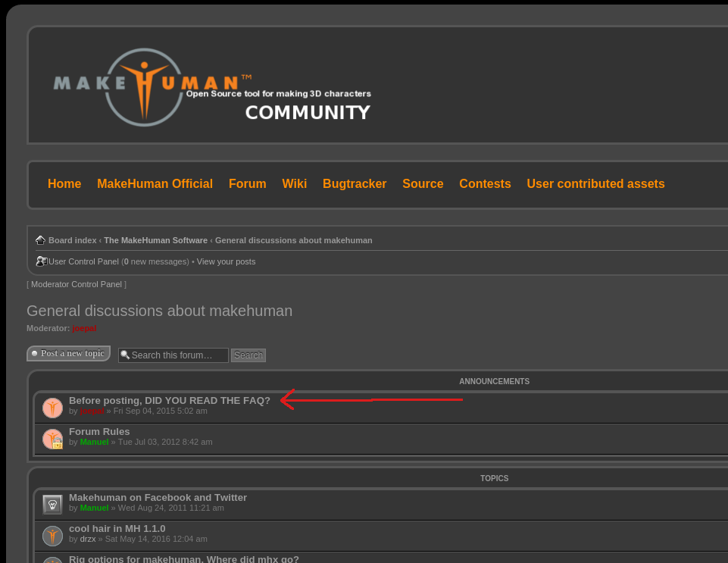Open the Moderator Control Panel link

(77, 284)
